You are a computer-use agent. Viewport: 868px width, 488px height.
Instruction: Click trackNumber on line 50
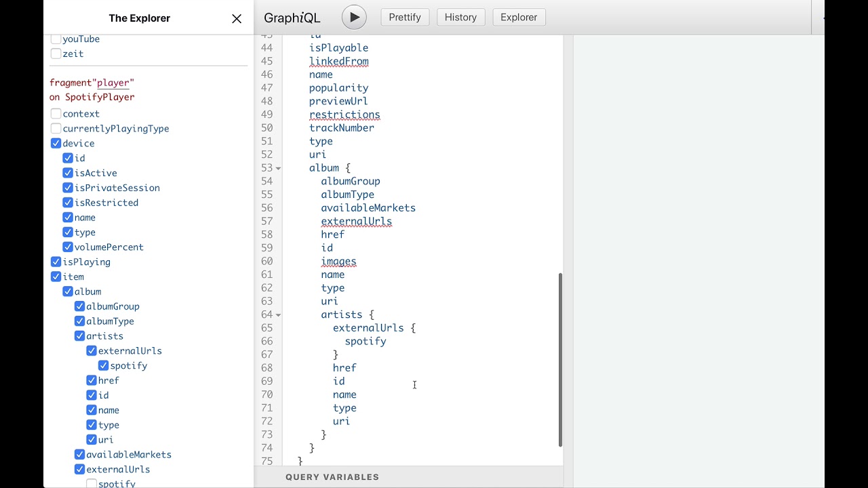(342, 128)
